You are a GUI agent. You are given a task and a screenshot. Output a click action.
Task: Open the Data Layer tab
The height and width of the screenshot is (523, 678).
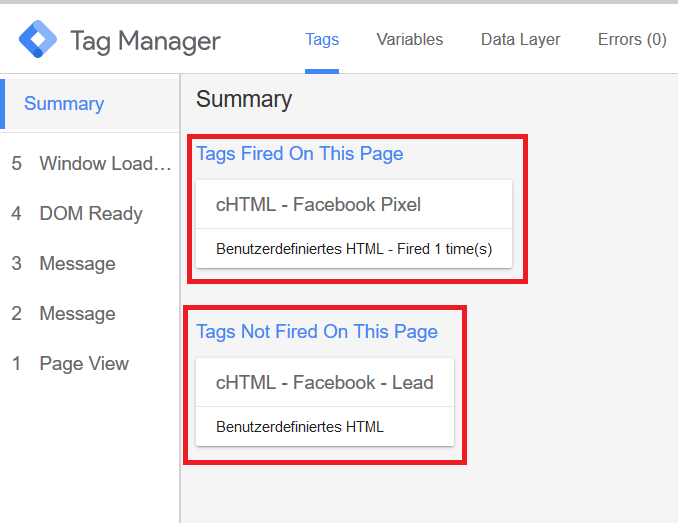[x=520, y=39]
